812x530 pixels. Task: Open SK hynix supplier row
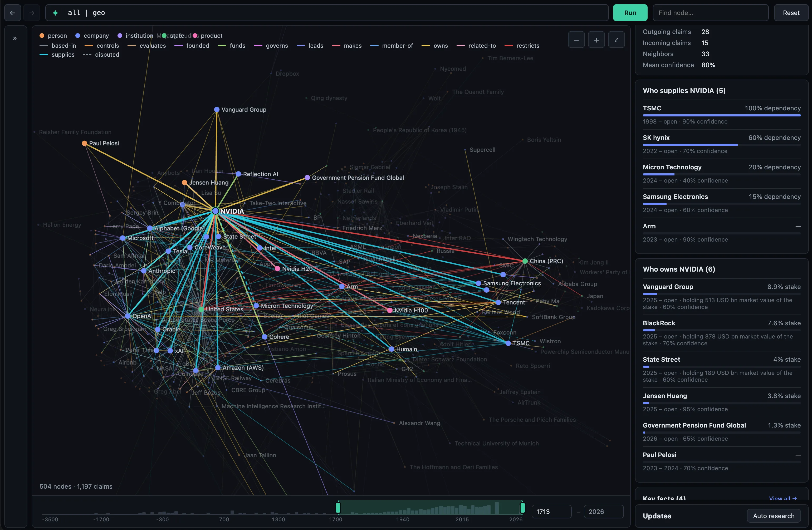pos(722,144)
